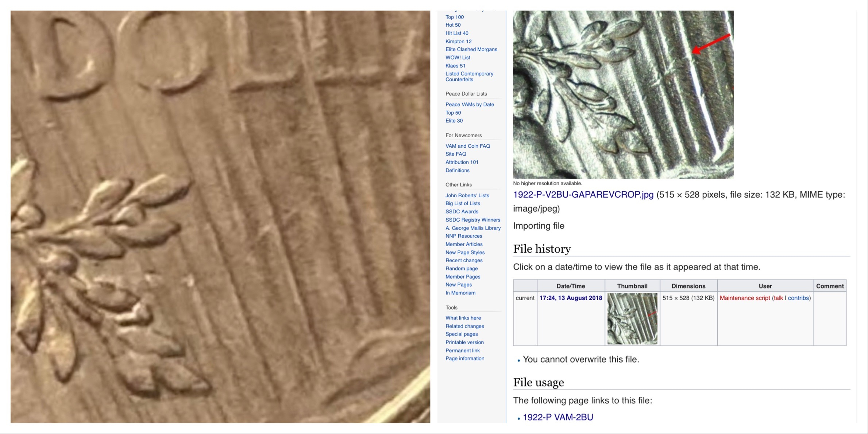868x434 pixels.
Task: Select the Comment column header
Action: [x=830, y=286]
